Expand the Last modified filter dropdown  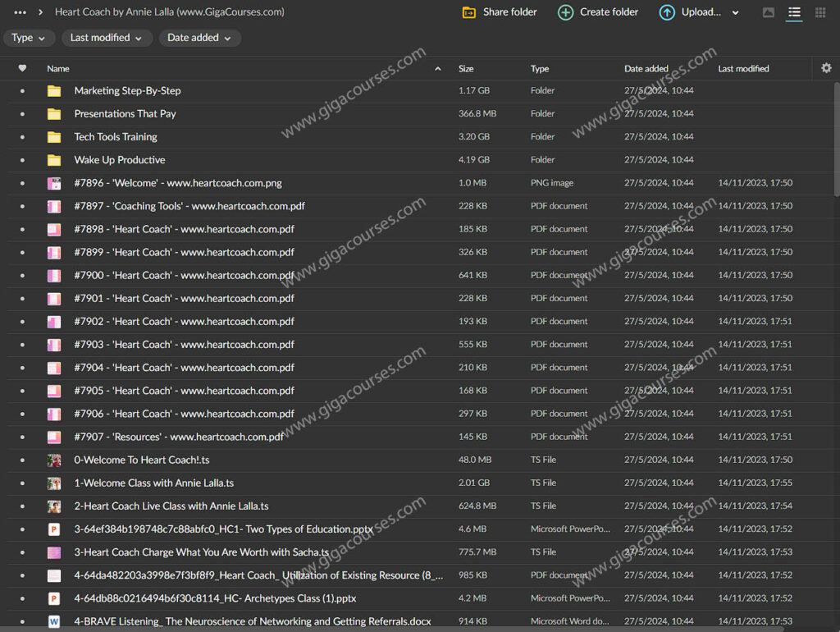coord(106,38)
